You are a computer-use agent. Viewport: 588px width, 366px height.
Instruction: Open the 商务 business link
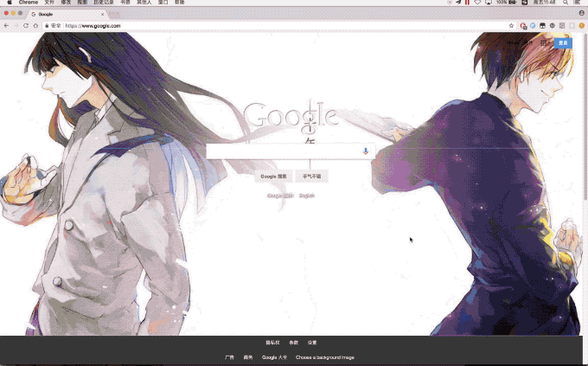248,357
